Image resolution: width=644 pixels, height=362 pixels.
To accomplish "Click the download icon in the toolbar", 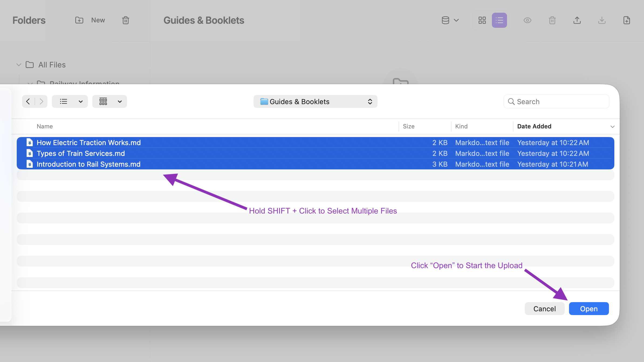I will pos(602,20).
